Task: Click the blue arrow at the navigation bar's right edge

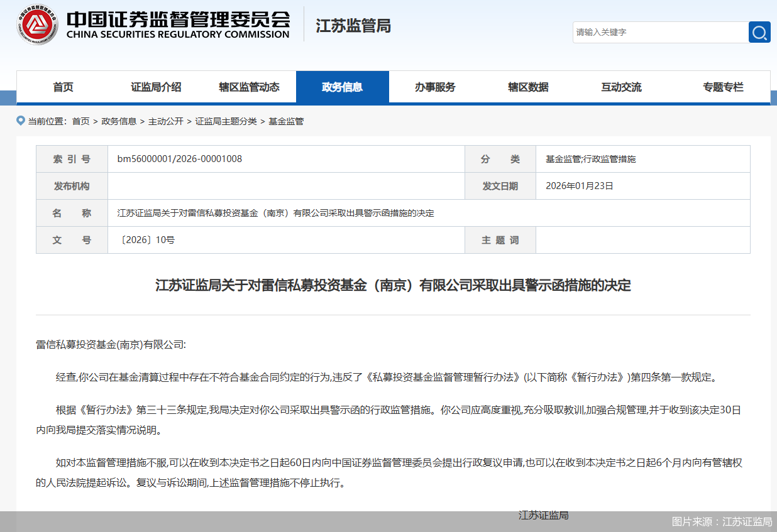Action: tap(774, 97)
